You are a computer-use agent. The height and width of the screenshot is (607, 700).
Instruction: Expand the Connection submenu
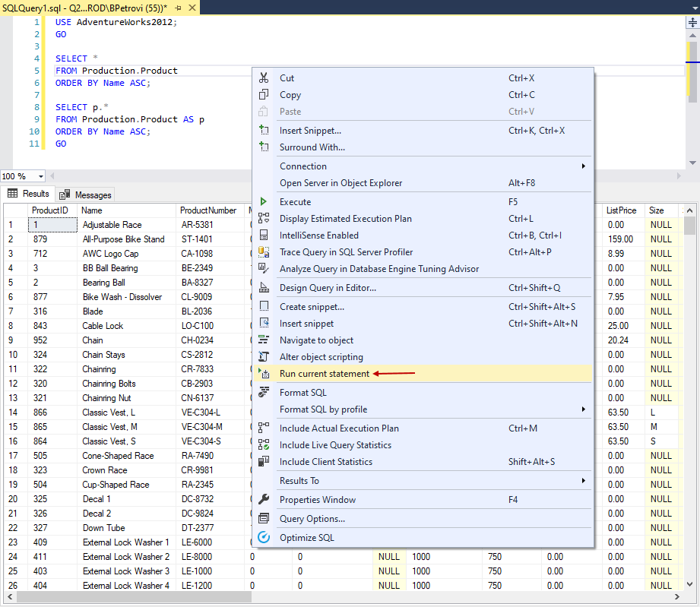click(x=584, y=166)
